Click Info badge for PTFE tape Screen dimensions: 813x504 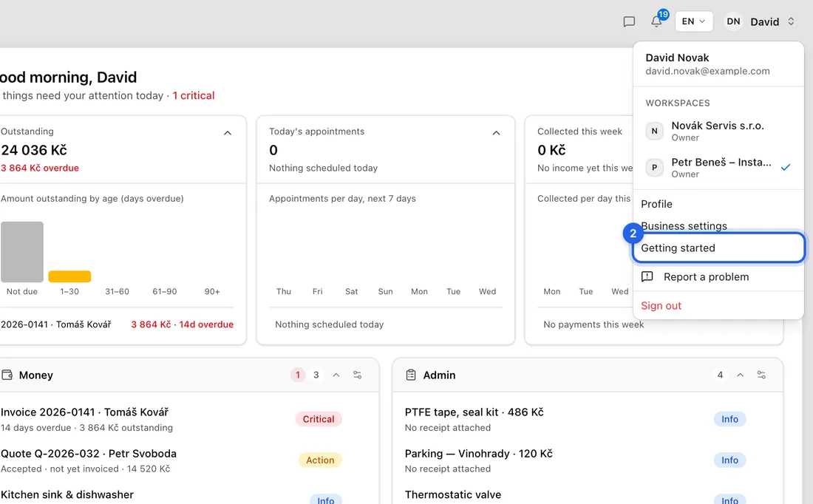729,419
